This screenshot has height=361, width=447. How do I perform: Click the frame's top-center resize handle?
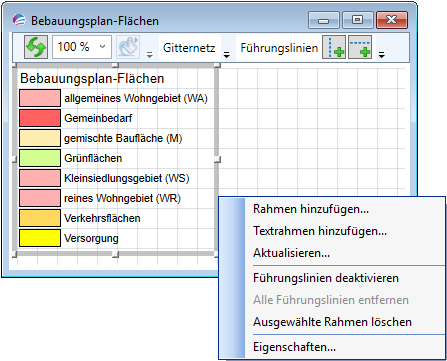point(115,65)
